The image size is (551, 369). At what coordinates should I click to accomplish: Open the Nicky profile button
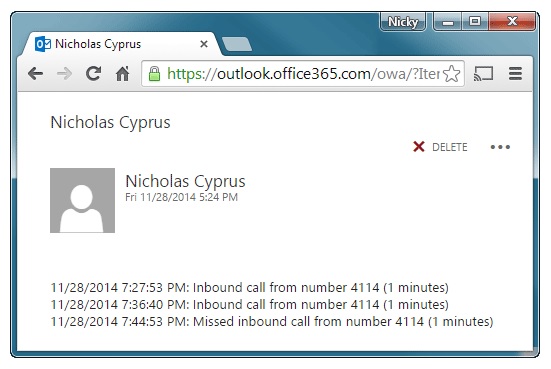403,22
